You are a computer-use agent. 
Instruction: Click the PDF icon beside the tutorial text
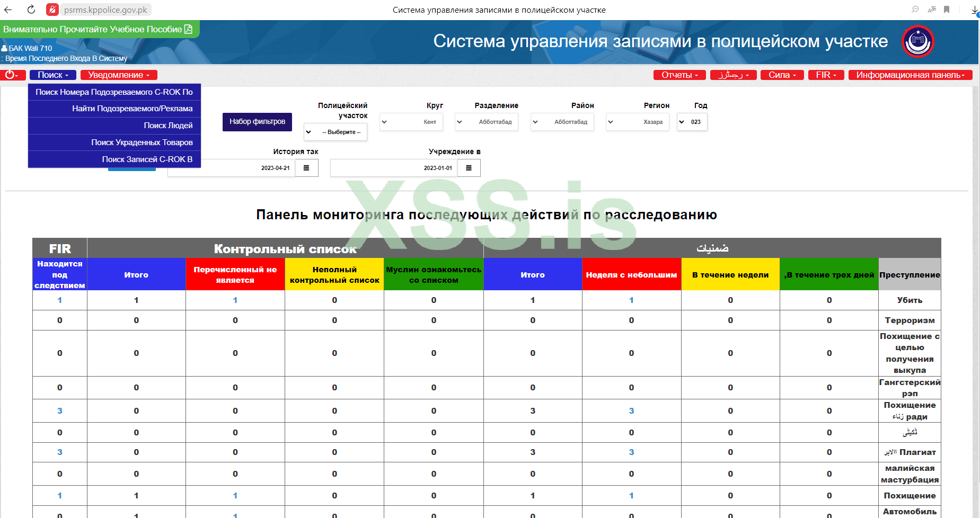[188, 29]
